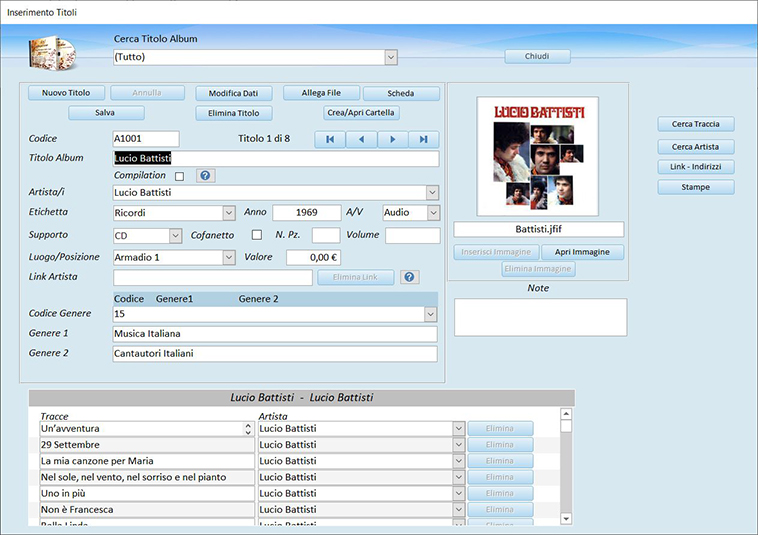Click the Apri Immagine button

click(x=583, y=252)
